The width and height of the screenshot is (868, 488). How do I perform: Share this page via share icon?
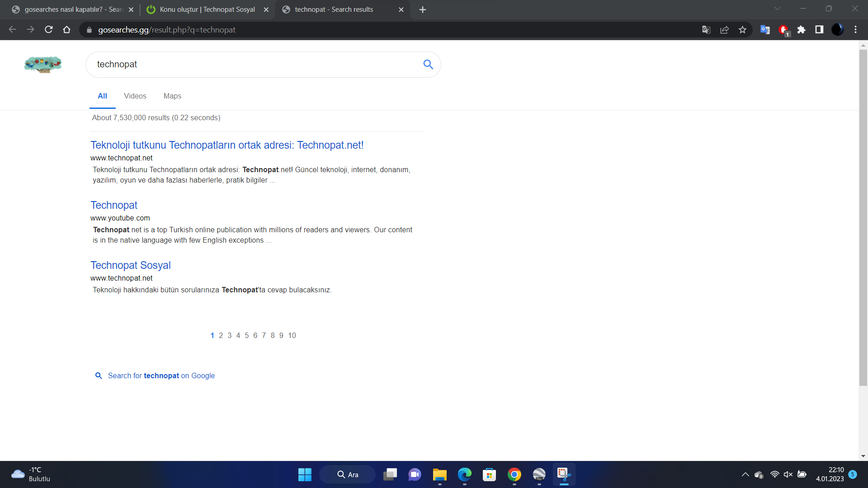(724, 30)
